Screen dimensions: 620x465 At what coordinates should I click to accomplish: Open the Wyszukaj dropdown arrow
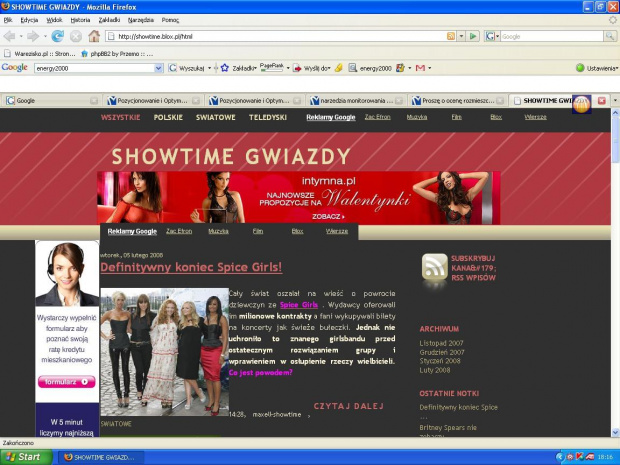point(210,68)
